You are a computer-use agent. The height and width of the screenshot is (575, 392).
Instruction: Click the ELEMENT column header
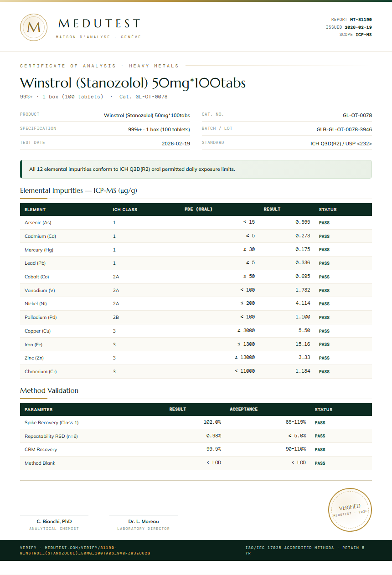coord(35,210)
